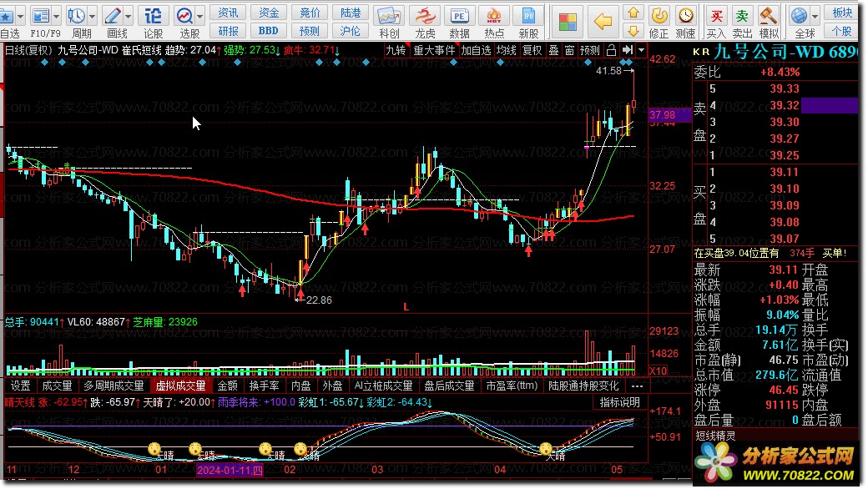Screen dimensions: 868x489
Task: Expand the 自选 dropdown arrow
Action: (x=21, y=16)
